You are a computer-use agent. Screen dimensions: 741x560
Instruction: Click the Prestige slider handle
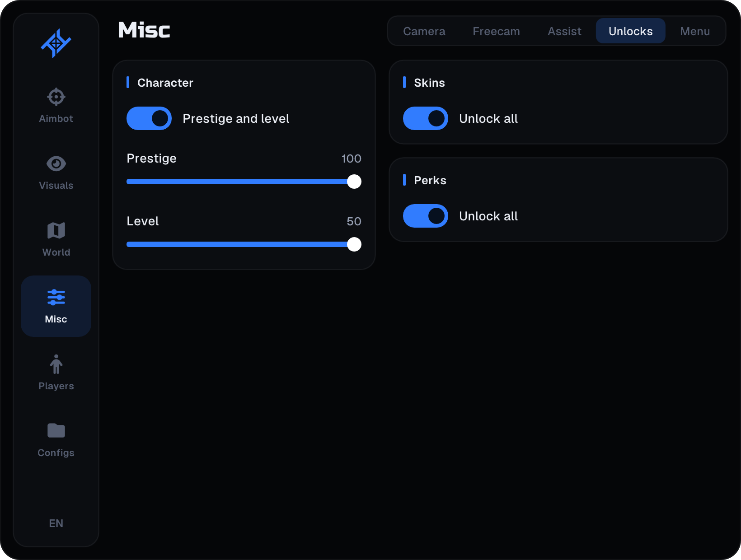tap(354, 182)
